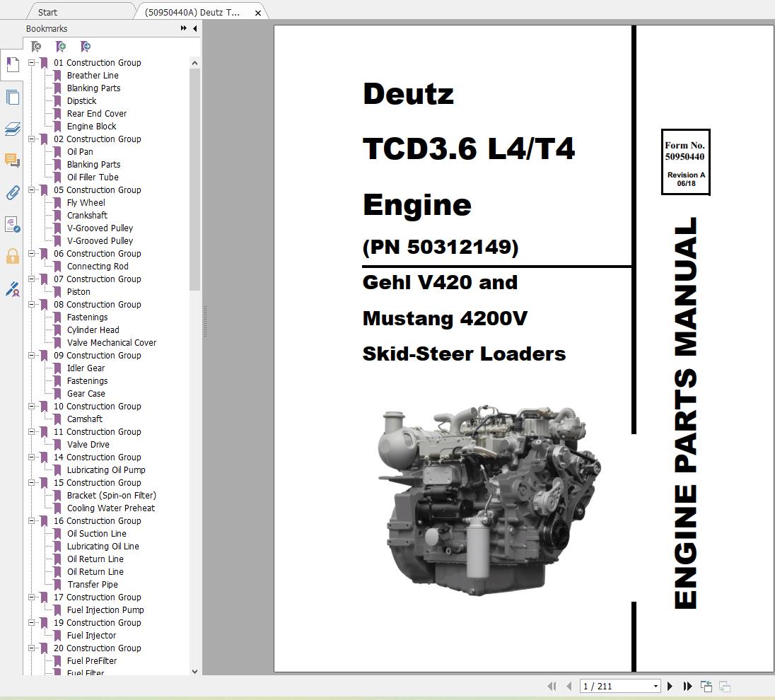
Task: Go to the Valve Drive bookmark
Action: click(x=88, y=445)
